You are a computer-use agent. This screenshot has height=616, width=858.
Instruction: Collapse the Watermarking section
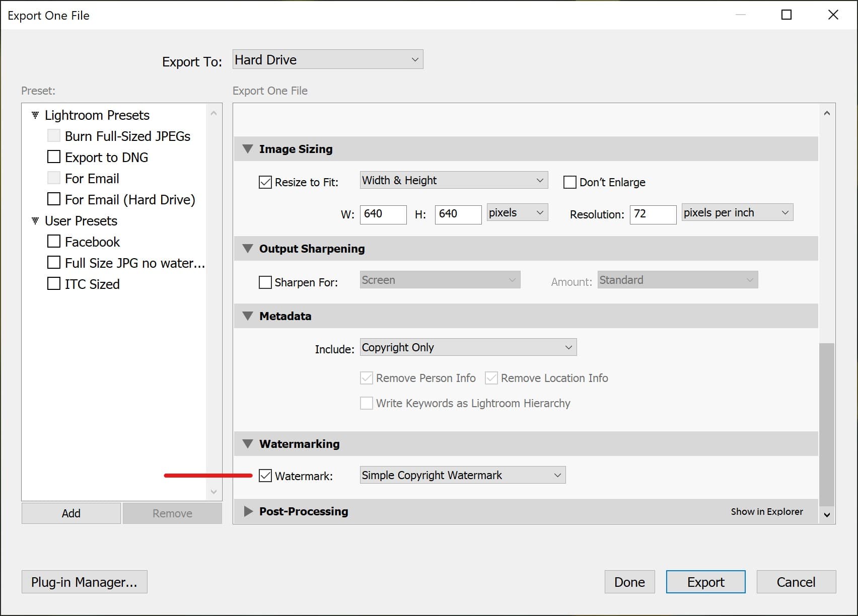[247, 443]
